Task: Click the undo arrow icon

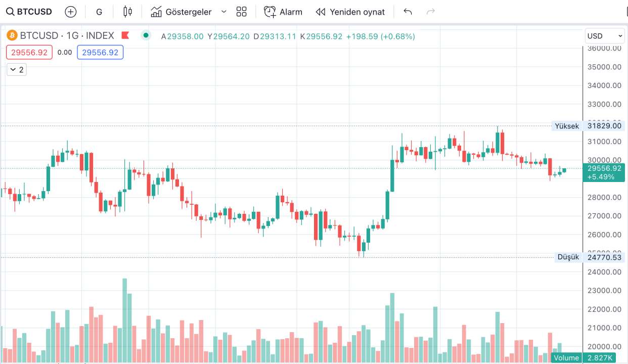Action: (408, 11)
